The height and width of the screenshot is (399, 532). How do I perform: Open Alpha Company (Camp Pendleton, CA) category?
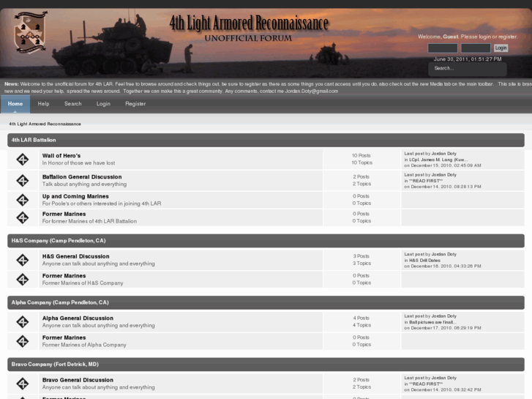[60, 302]
